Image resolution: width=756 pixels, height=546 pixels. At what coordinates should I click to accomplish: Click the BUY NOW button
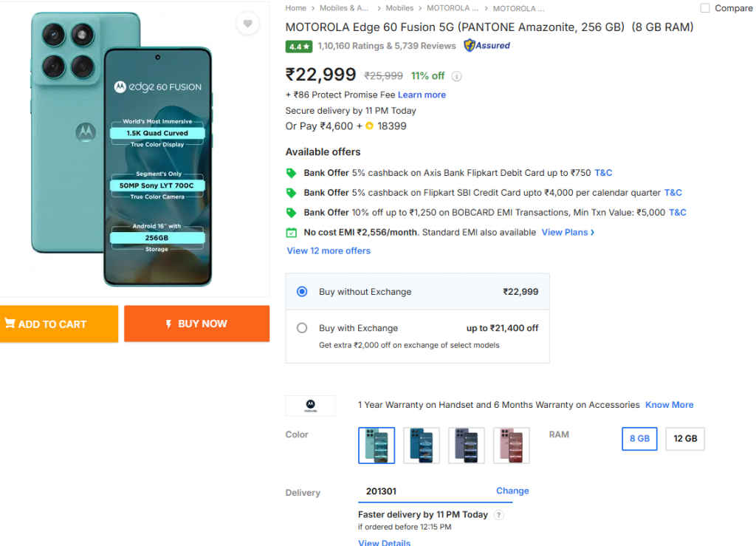click(x=196, y=324)
